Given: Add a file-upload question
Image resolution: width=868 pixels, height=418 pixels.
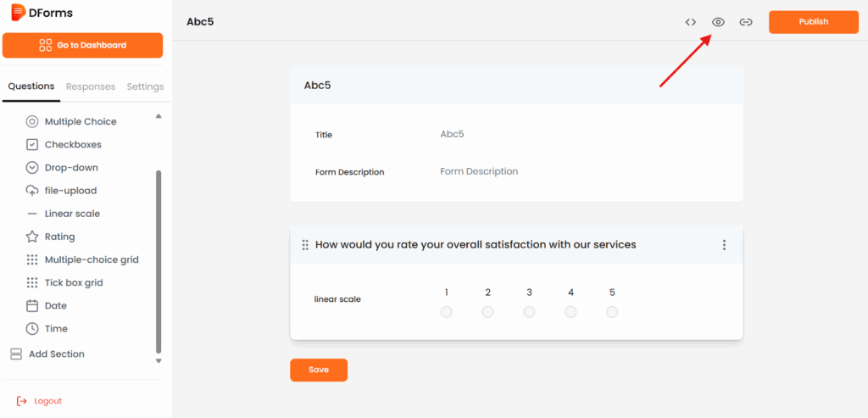Looking at the screenshot, I should tap(70, 191).
